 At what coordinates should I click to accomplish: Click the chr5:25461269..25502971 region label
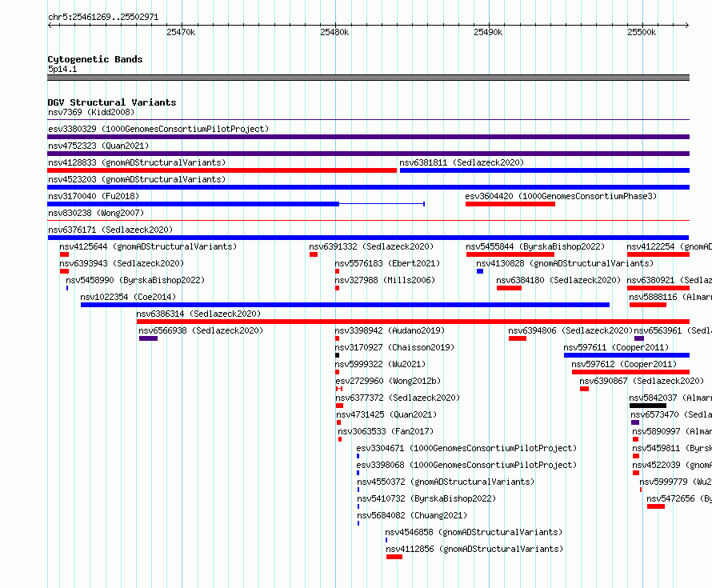103,17
